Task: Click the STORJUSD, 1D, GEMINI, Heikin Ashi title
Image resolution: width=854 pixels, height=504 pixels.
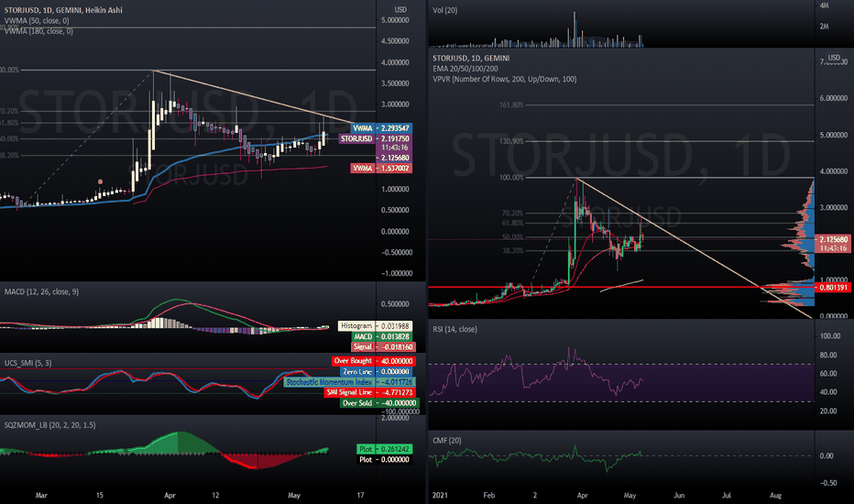Action: [63, 10]
